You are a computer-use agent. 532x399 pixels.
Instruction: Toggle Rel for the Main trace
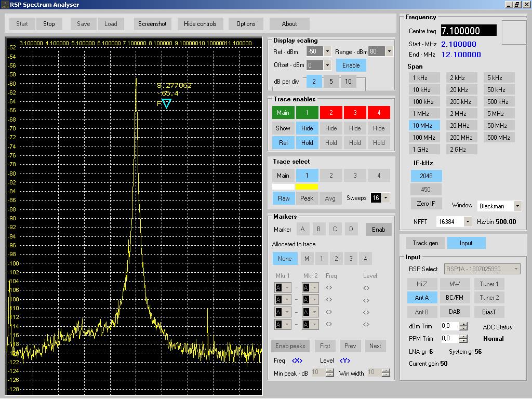[283, 143]
